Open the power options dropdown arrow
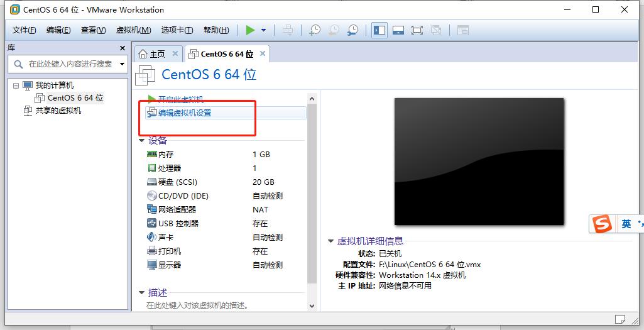Screen dimensions: 644x330 point(263,30)
